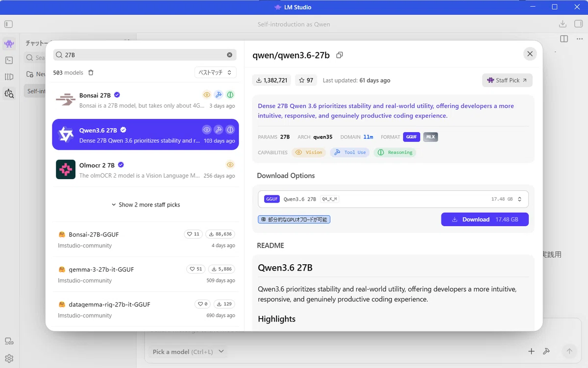
Task: Click the Tool Use capability tag
Action: [350, 153]
